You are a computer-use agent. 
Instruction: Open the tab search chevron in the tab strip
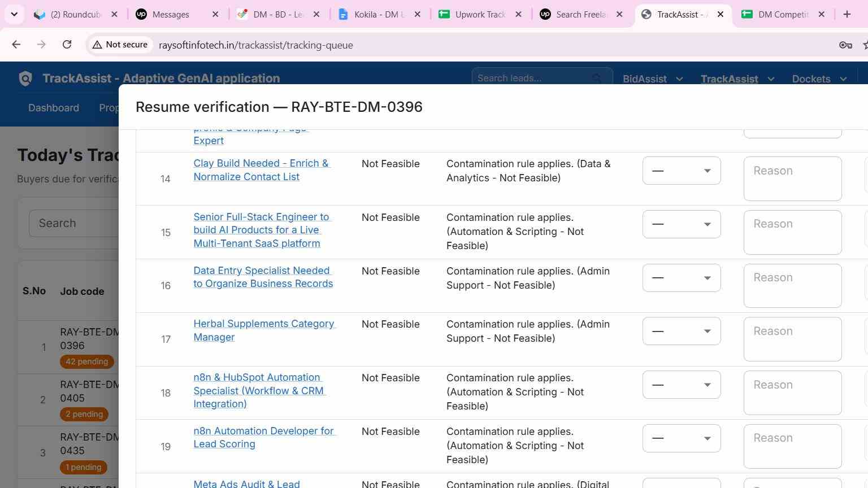(14, 14)
